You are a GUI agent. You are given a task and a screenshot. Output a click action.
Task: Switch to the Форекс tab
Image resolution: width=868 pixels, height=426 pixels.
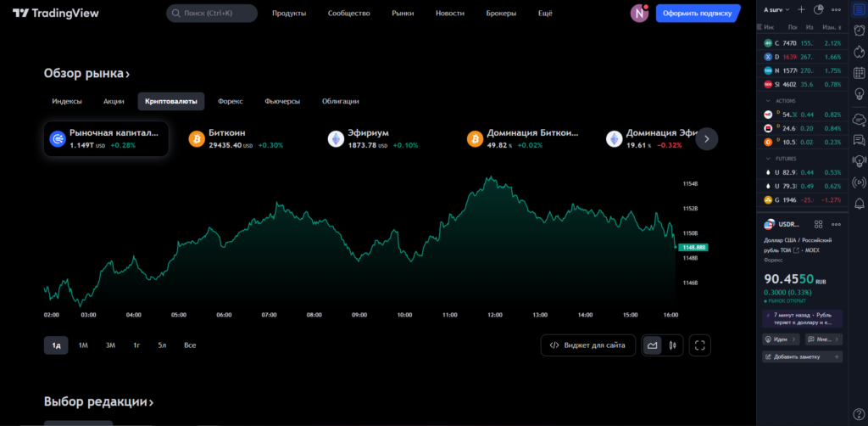click(230, 101)
